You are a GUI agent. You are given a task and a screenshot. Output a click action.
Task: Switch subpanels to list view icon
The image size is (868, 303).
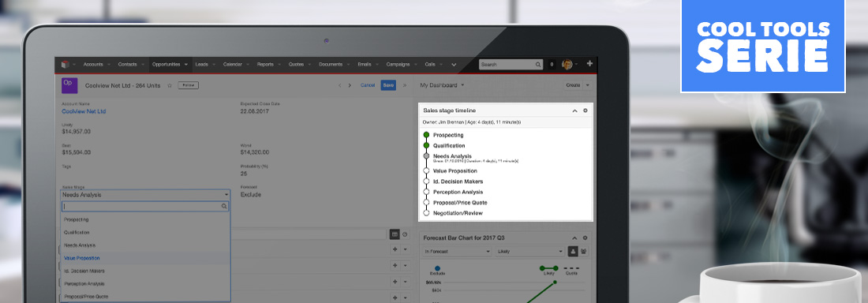(x=395, y=234)
